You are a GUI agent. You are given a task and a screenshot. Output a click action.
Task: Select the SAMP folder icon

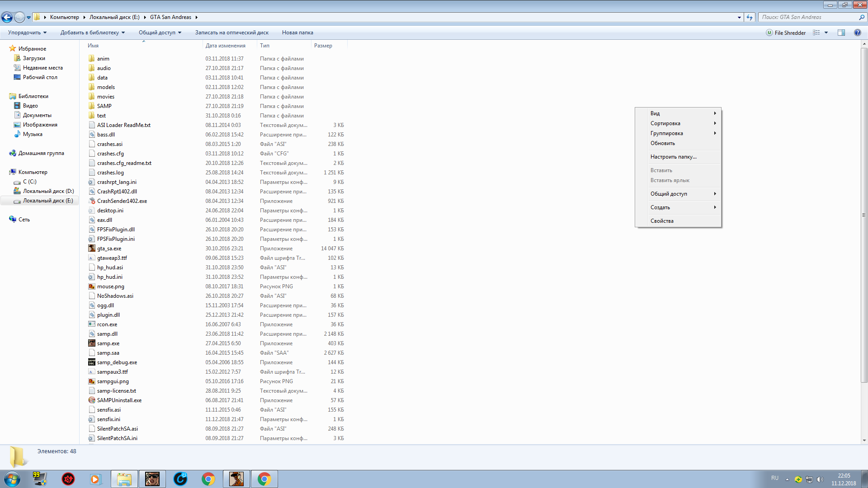[x=92, y=106]
